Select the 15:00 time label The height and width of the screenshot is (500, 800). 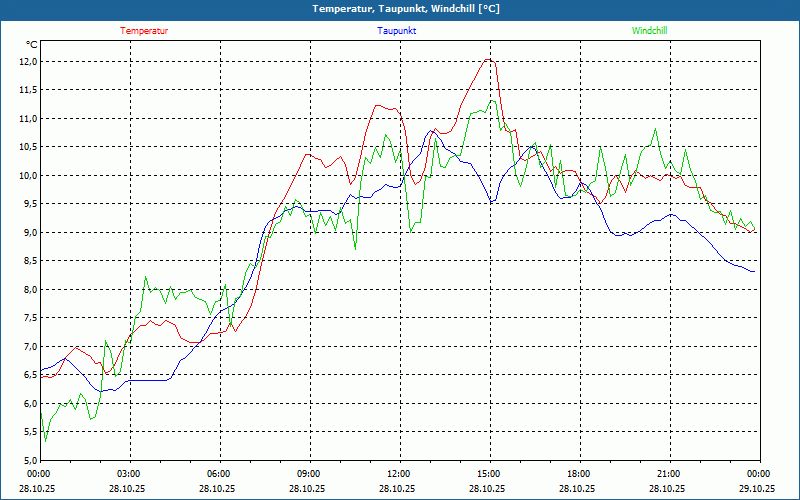tap(489, 474)
